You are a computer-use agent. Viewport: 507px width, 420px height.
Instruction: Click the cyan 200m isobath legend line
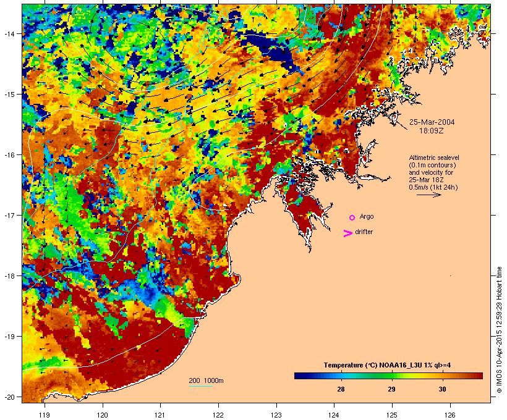[x=201, y=386]
